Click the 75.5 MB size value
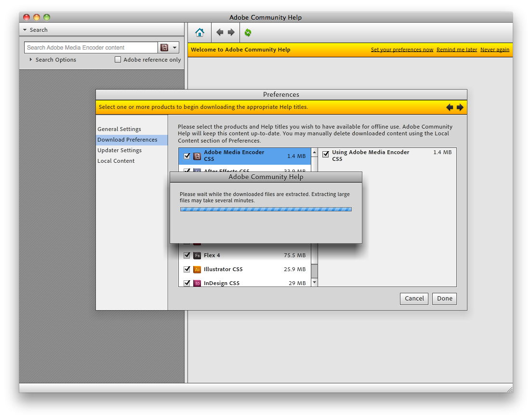532x419 pixels. (x=294, y=255)
